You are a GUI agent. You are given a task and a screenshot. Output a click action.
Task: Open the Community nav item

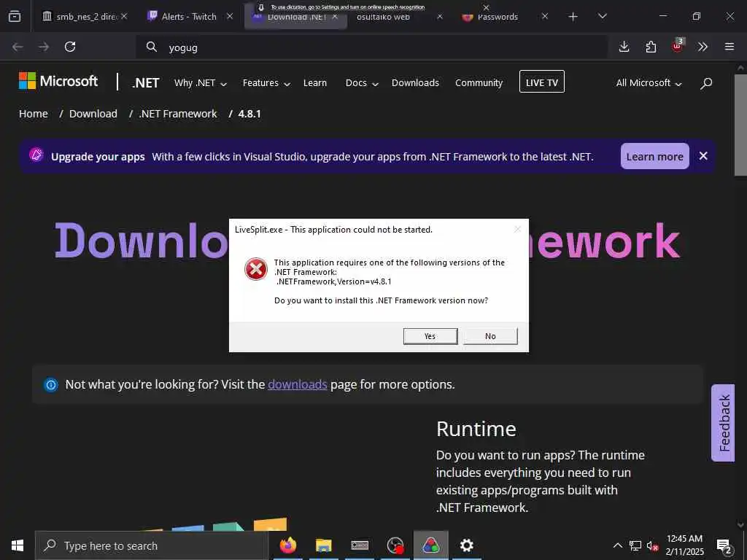point(479,83)
